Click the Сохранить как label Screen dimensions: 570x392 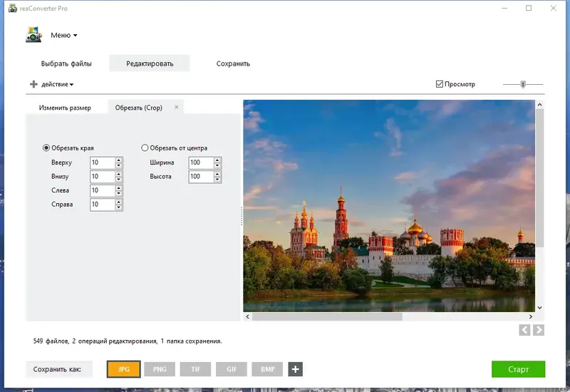pyautogui.click(x=57, y=369)
